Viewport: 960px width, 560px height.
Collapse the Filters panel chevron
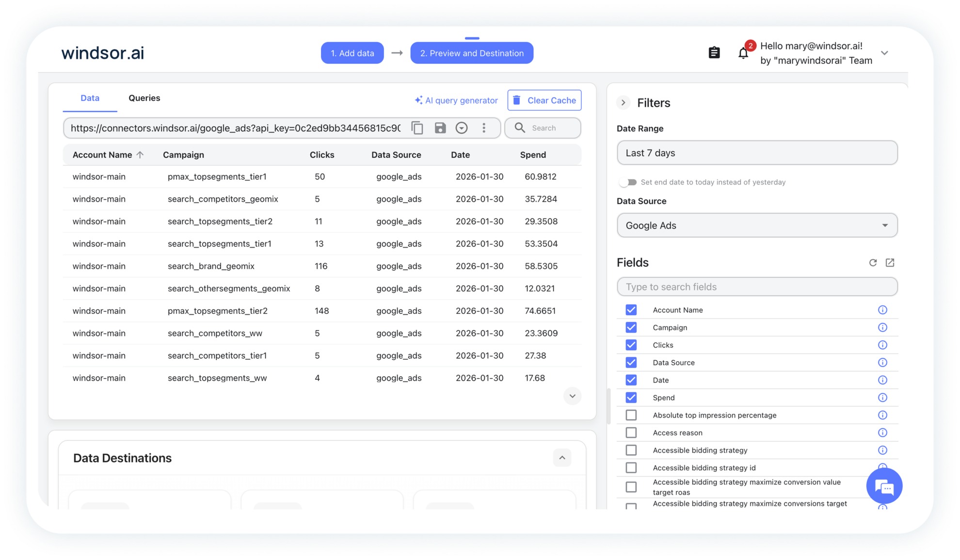tap(624, 103)
